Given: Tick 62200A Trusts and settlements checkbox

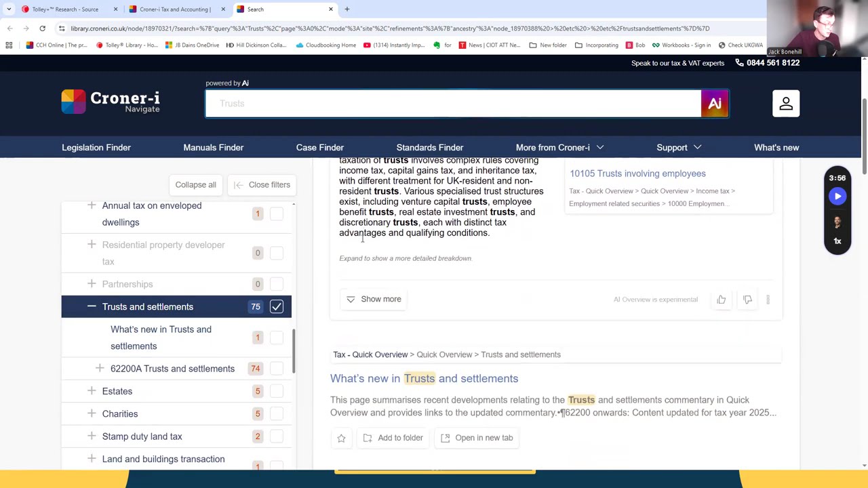Looking at the screenshot, I should point(276,369).
